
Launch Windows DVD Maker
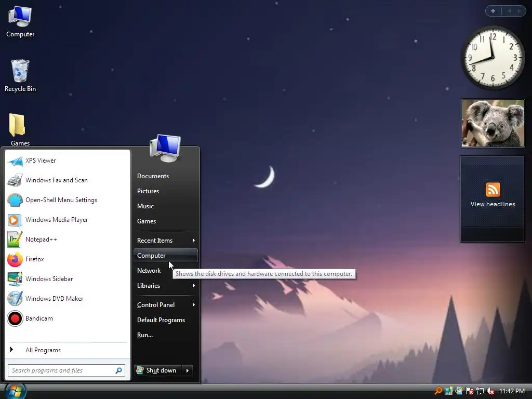[x=68, y=299]
